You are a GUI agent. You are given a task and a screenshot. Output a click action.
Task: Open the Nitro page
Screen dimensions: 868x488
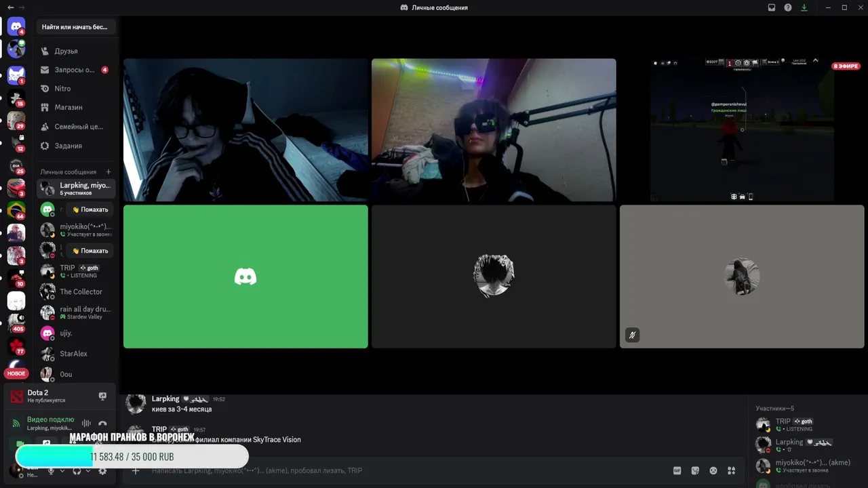click(76, 89)
